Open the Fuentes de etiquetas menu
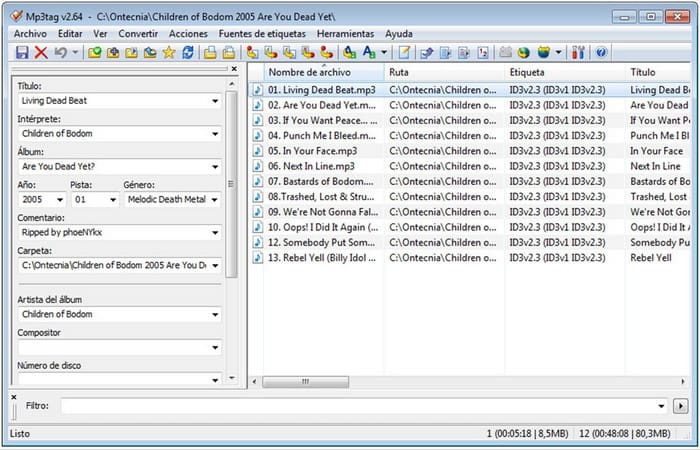The image size is (700, 450). click(262, 34)
